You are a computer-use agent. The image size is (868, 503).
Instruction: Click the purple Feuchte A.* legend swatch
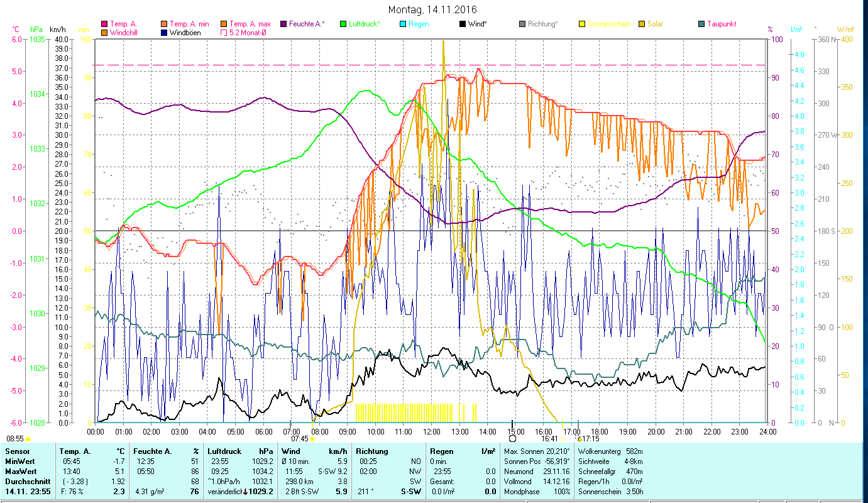284,24
